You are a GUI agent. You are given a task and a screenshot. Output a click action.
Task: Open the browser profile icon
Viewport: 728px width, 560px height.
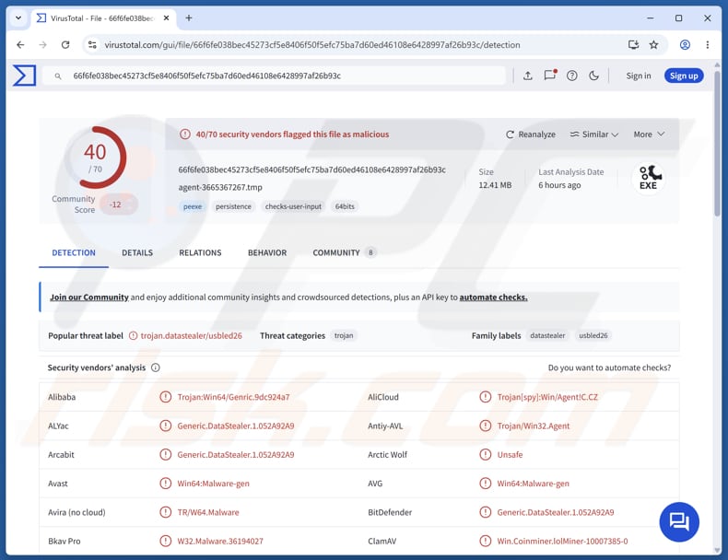(x=685, y=44)
